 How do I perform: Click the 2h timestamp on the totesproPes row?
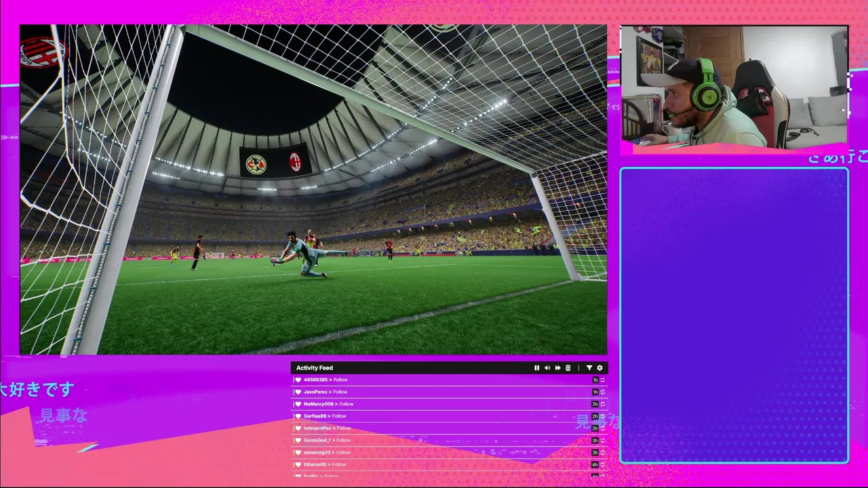point(595,428)
